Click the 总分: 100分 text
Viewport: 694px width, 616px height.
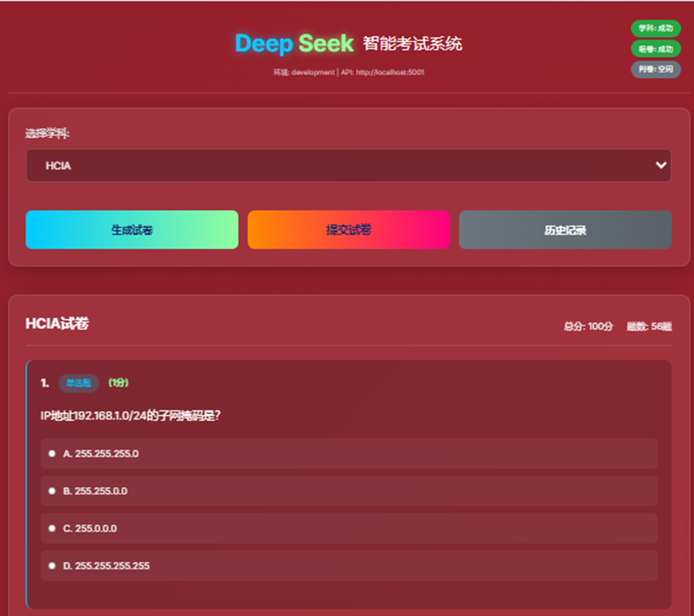point(588,326)
